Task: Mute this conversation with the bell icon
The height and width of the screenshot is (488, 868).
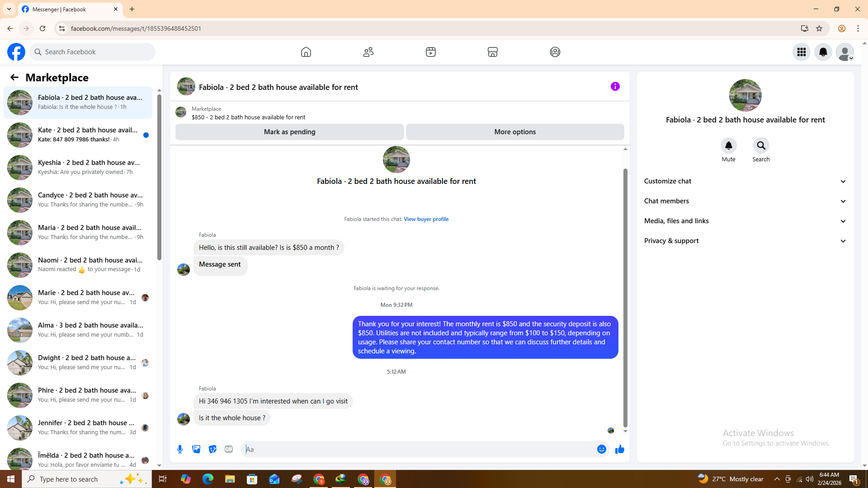Action: coord(728,146)
